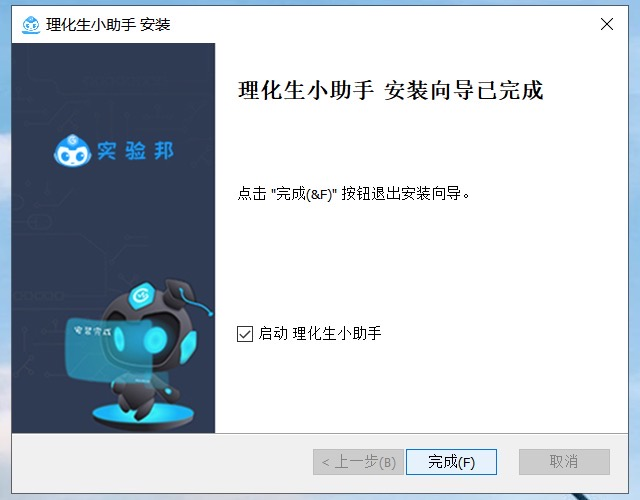This screenshot has height=500, width=640.
Task: Click the title bar text 理化生小助手 安装
Action: click(108, 24)
